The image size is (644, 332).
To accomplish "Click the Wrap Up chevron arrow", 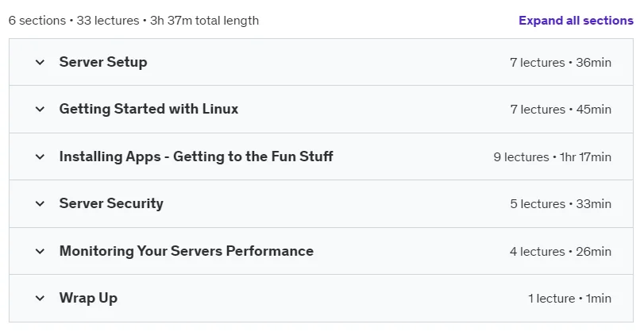I will pyautogui.click(x=40, y=299).
